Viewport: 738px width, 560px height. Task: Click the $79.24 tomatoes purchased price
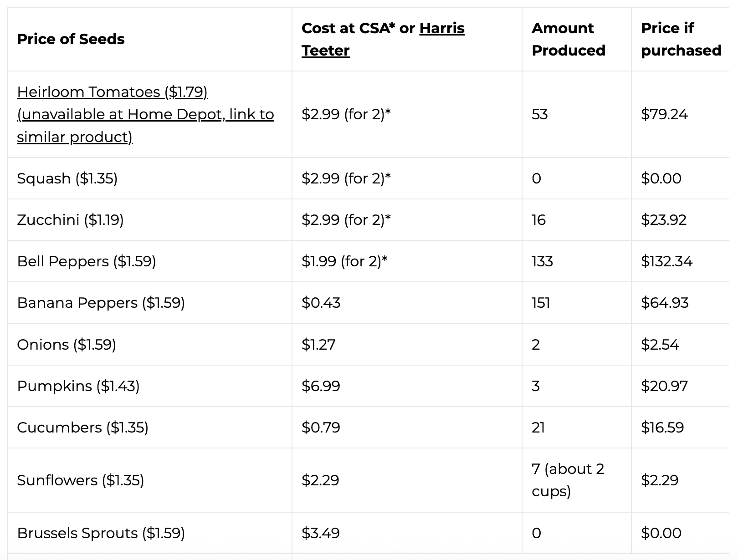pyautogui.click(x=664, y=114)
